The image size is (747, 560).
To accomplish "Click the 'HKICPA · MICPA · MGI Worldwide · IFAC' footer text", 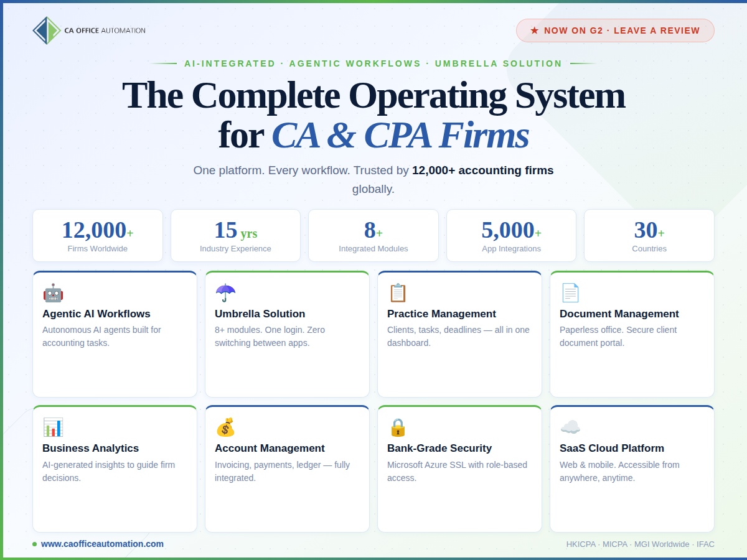I will pos(641,544).
